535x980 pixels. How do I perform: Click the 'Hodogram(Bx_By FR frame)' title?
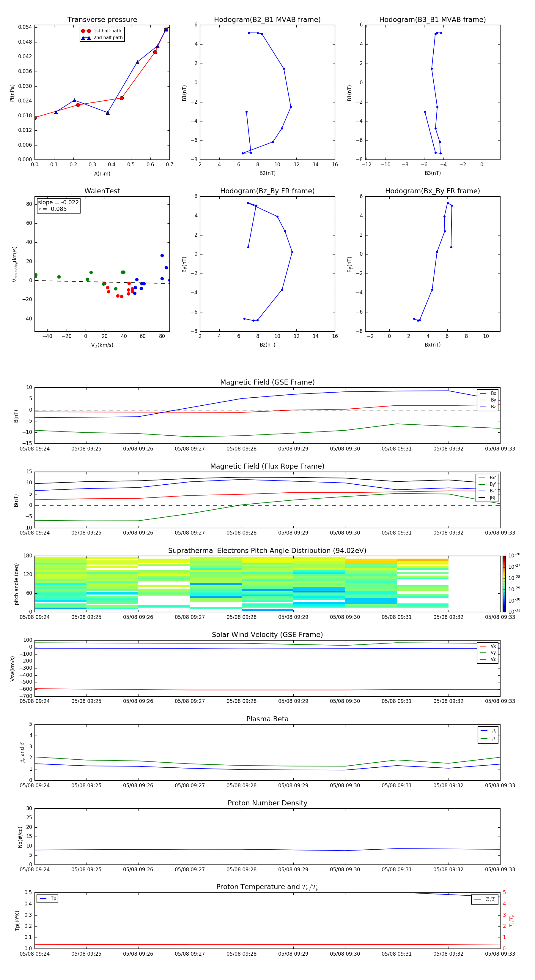[x=432, y=191]
